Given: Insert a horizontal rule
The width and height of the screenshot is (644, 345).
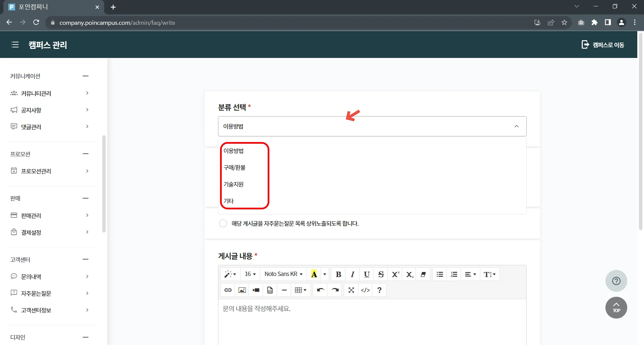Looking at the screenshot, I should tap(284, 290).
